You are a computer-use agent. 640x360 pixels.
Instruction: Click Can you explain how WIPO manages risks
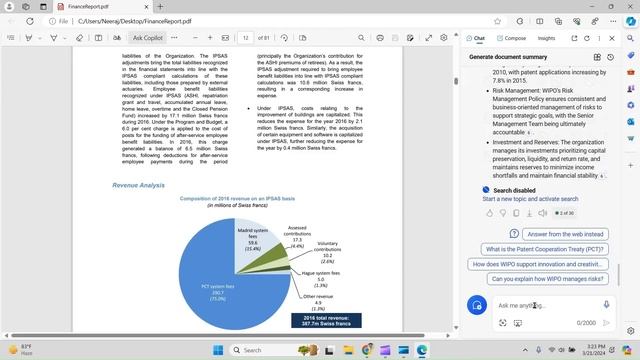click(x=547, y=279)
